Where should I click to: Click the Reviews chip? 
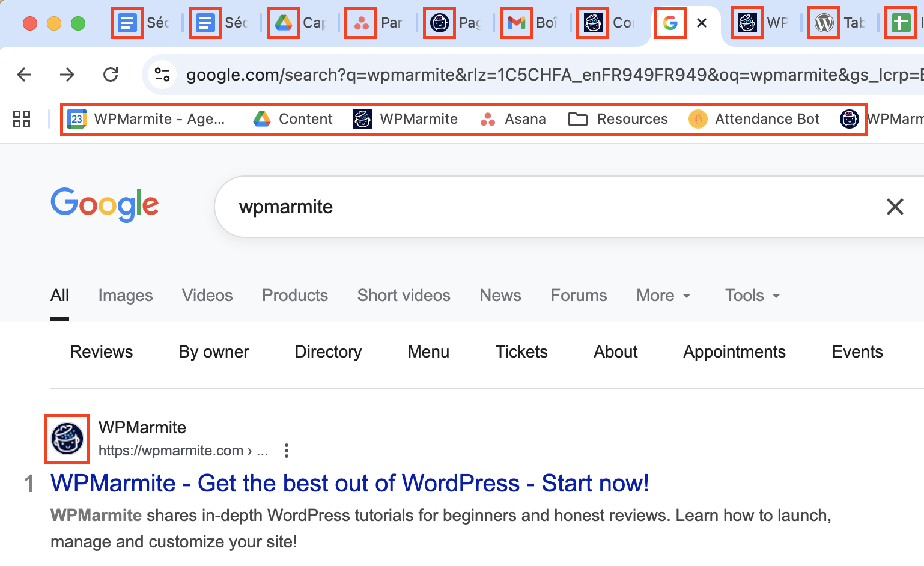tap(102, 352)
